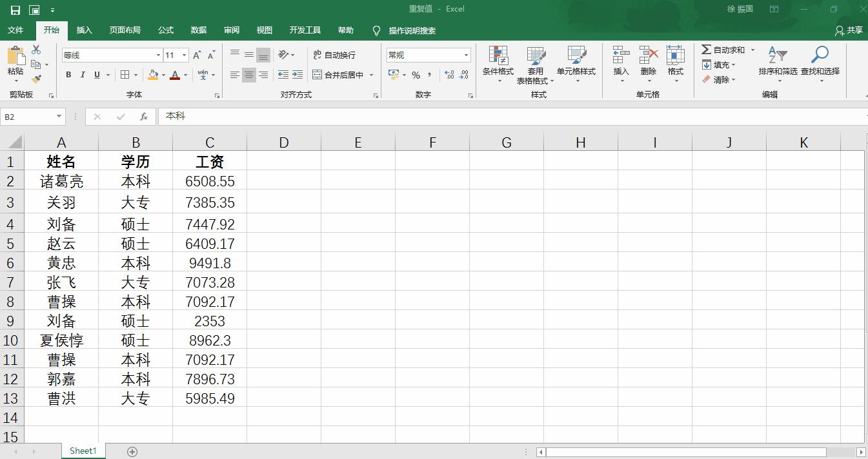
Task: Click the Sheet1 worksheet tab
Action: click(83, 451)
